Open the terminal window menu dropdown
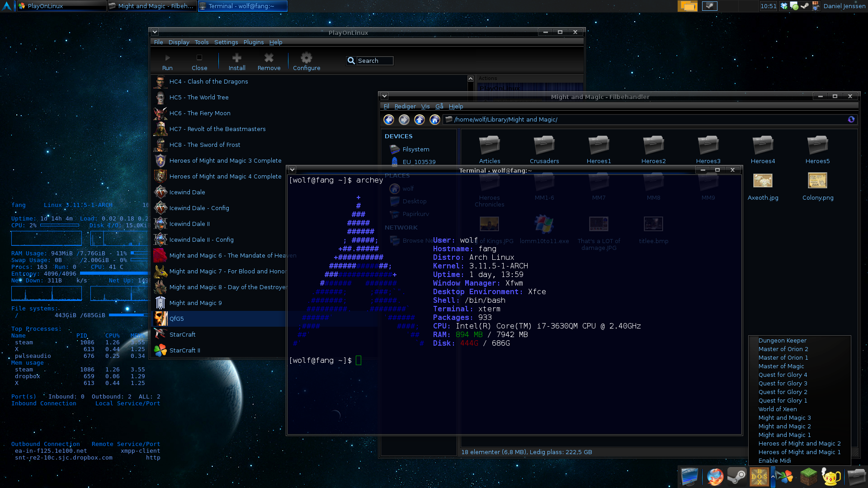Viewport: 868px width, 488px height. [x=292, y=170]
